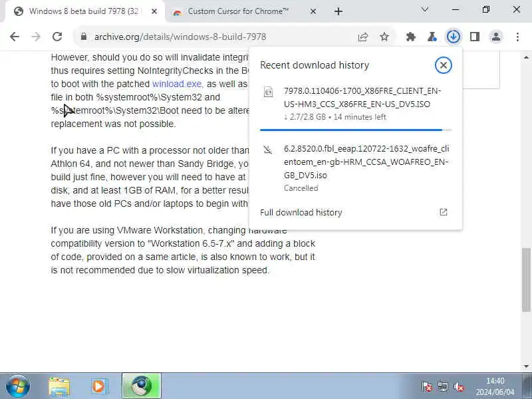Switch to Windows 8 beta build 7978 tab
532x399 pixels.
(83, 11)
